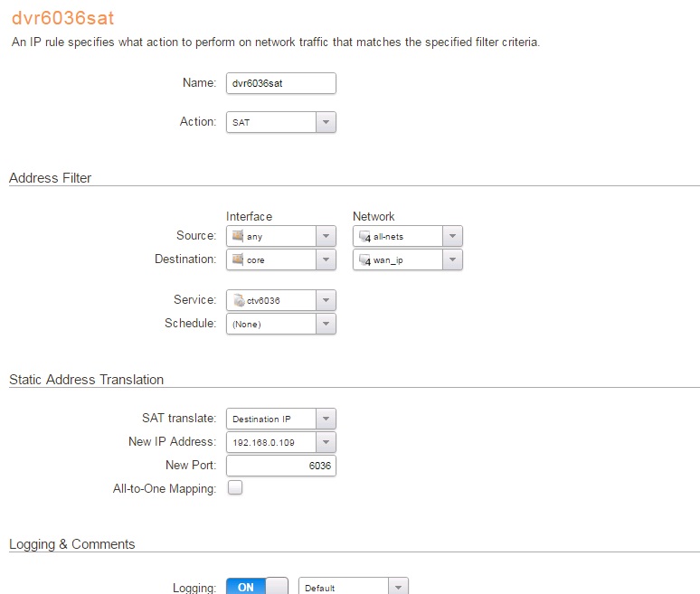Click the network icon next to wan_ip
The image size is (700, 594).
[364, 259]
